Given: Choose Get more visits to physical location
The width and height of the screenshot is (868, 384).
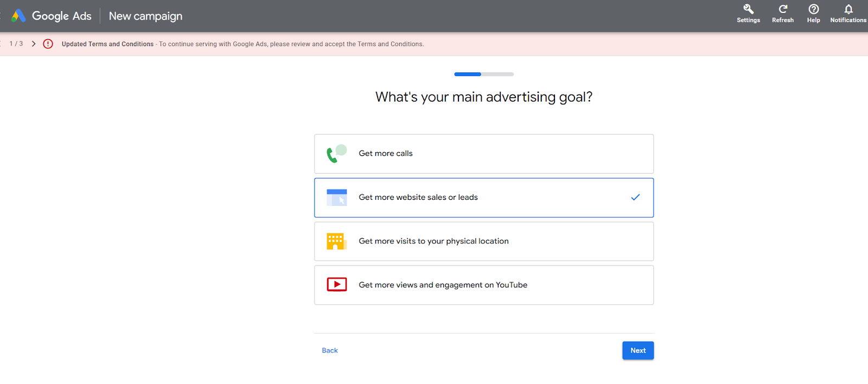Looking at the screenshot, I should pyautogui.click(x=483, y=241).
